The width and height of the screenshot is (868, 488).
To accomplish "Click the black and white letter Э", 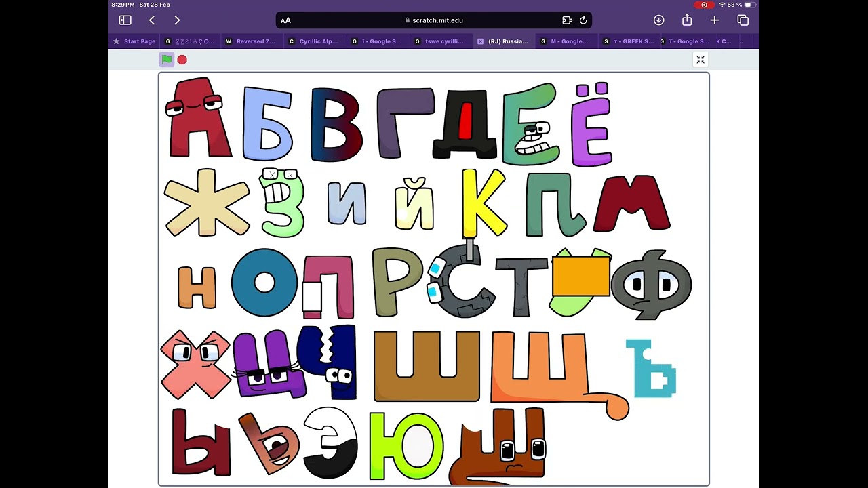I will pos(330,443).
